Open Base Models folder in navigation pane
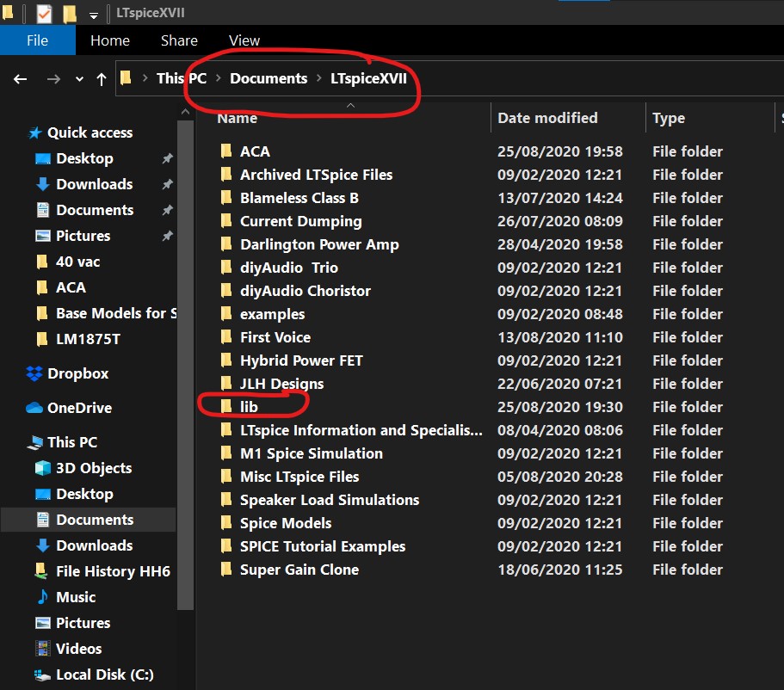The height and width of the screenshot is (690, 784). coord(106,313)
